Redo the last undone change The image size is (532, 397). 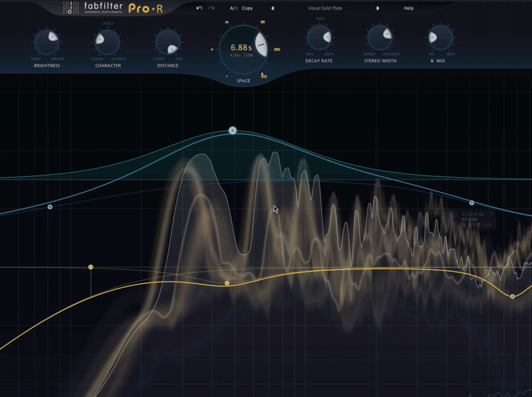tap(211, 8)
